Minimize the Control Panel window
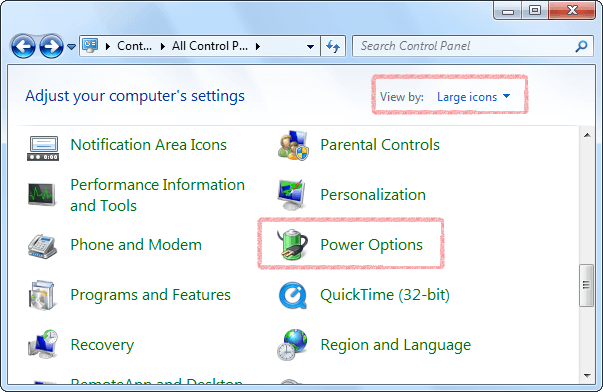Screen dimensions: 603x392 [x=508, y=11]
